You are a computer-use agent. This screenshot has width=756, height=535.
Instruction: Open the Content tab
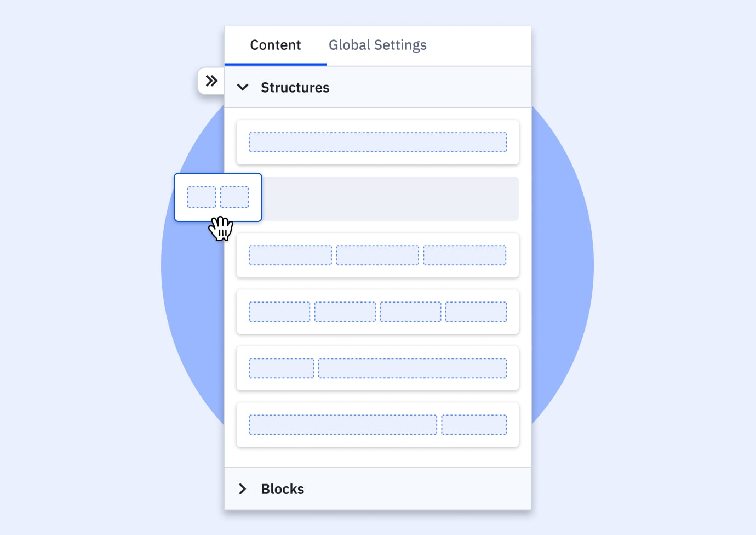click(276, 45)
